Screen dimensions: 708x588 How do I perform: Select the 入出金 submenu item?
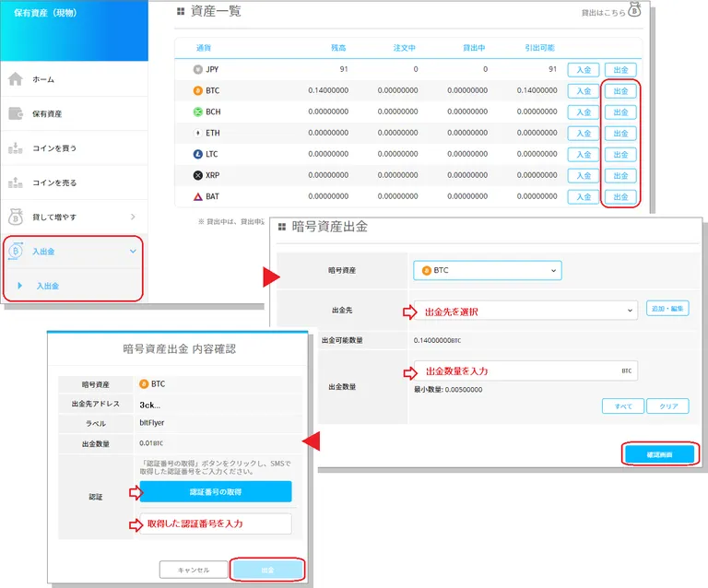pos(48,286)
